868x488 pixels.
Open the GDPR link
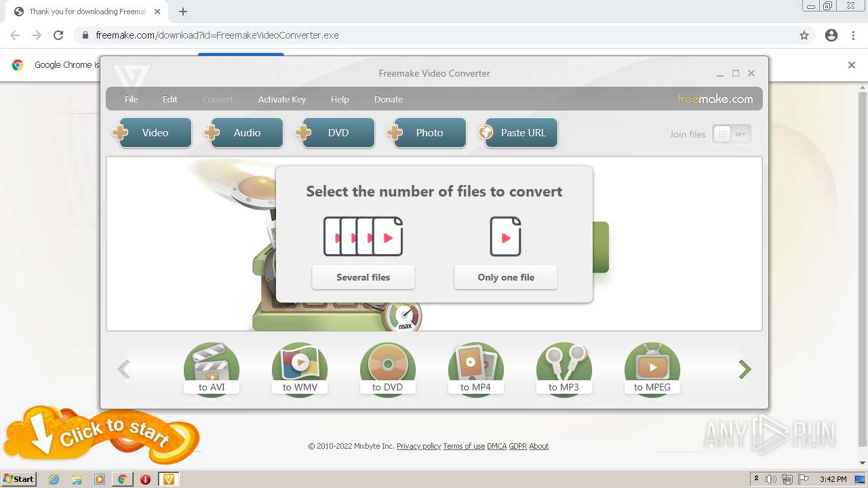coord(518,446)
